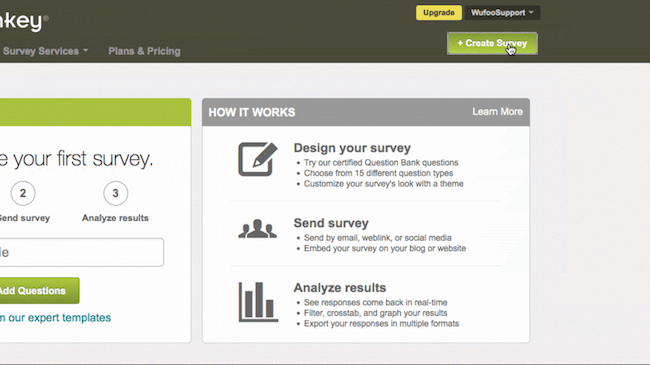Viewport: 650px width, 365px height.
Task: Click 'Filter, crosstab, and graph your results'
Action: click(x=376, y=313)
